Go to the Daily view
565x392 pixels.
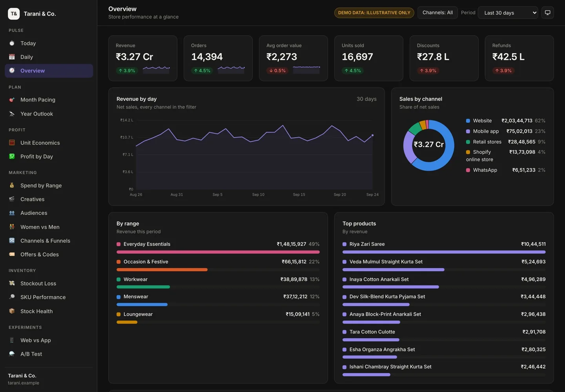pyautogui.click(x=49, y=57)
